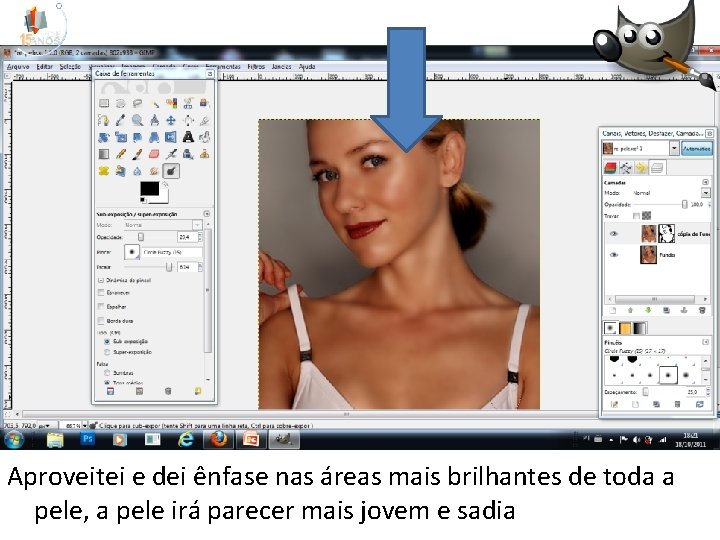Select the Dodge/Burn tool
This screenshot has height=540, width=720.
coord(171,171)
